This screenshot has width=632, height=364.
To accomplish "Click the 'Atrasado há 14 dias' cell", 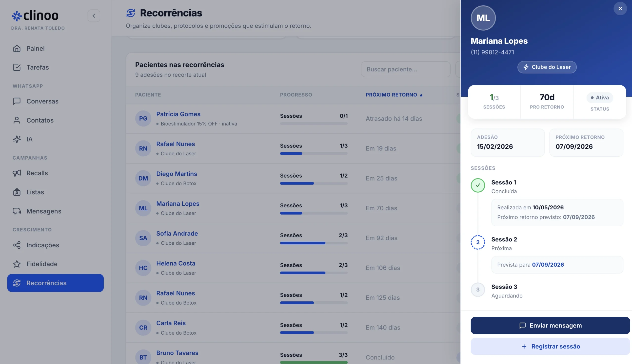I will [394, 119].
